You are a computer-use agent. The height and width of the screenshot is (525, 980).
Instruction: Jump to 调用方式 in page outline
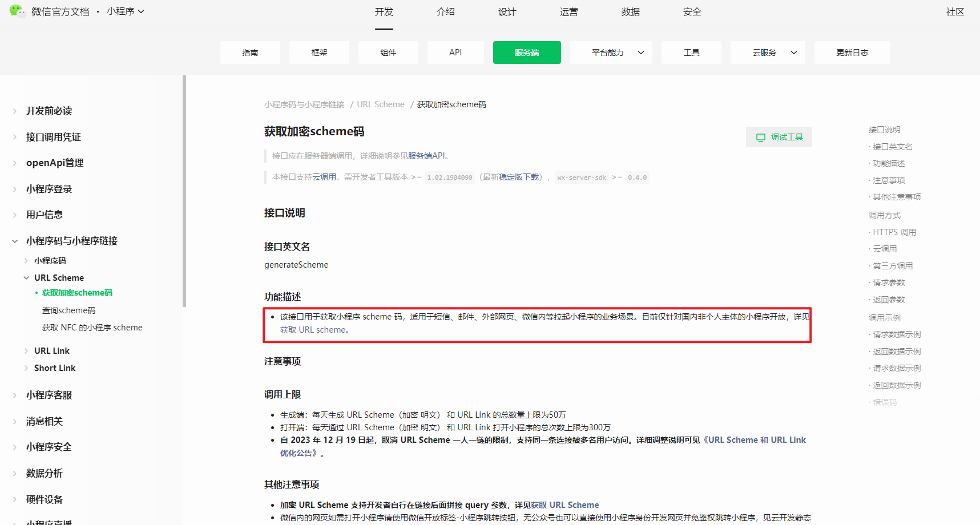pyautogui.click(x=885, y=215)
